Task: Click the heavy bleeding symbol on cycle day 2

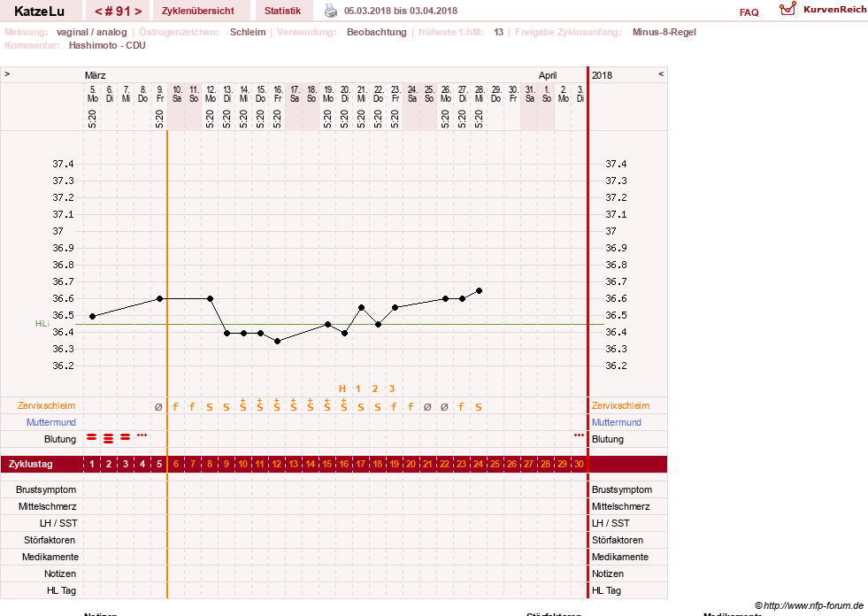Action: point(109,439)
